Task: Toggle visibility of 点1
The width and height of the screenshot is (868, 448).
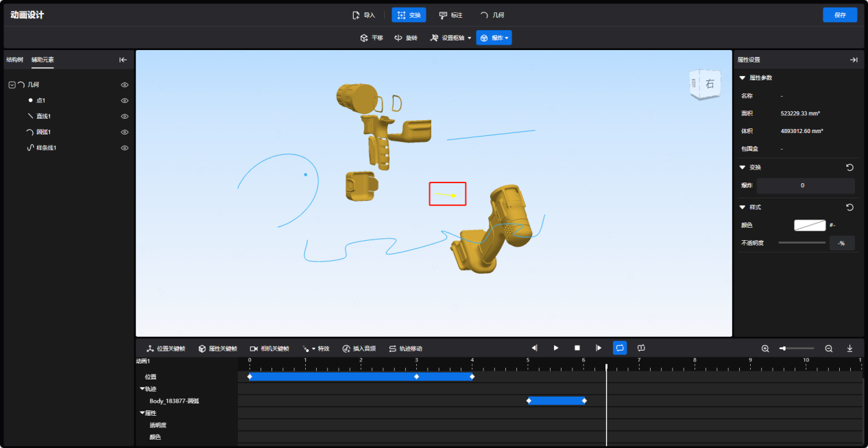Action: [125, 101]
